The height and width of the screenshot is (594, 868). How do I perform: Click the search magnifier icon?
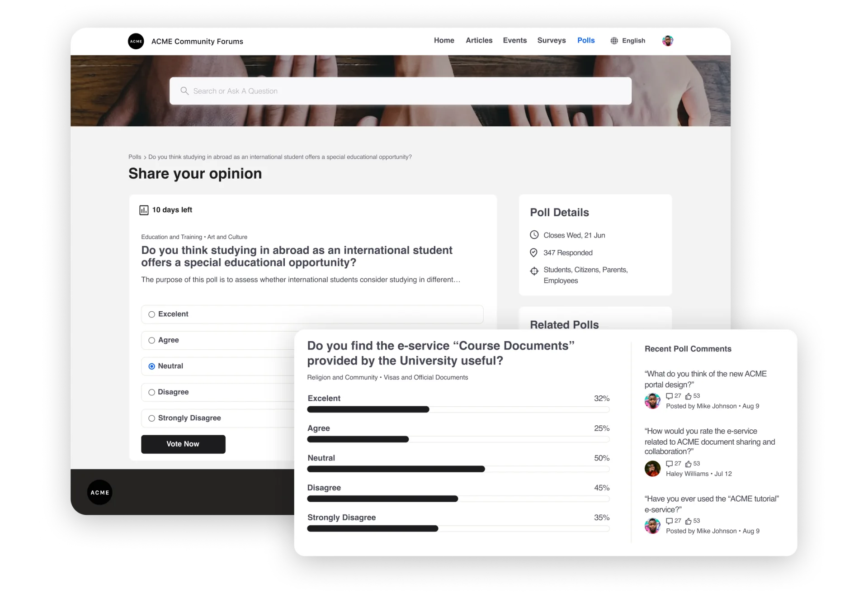point(185,90)
